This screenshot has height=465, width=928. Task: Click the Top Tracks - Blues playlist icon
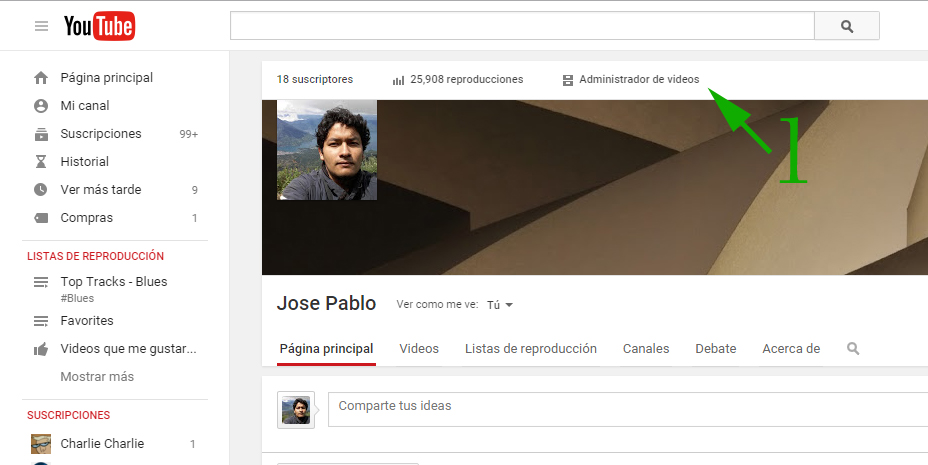[41, 282]
